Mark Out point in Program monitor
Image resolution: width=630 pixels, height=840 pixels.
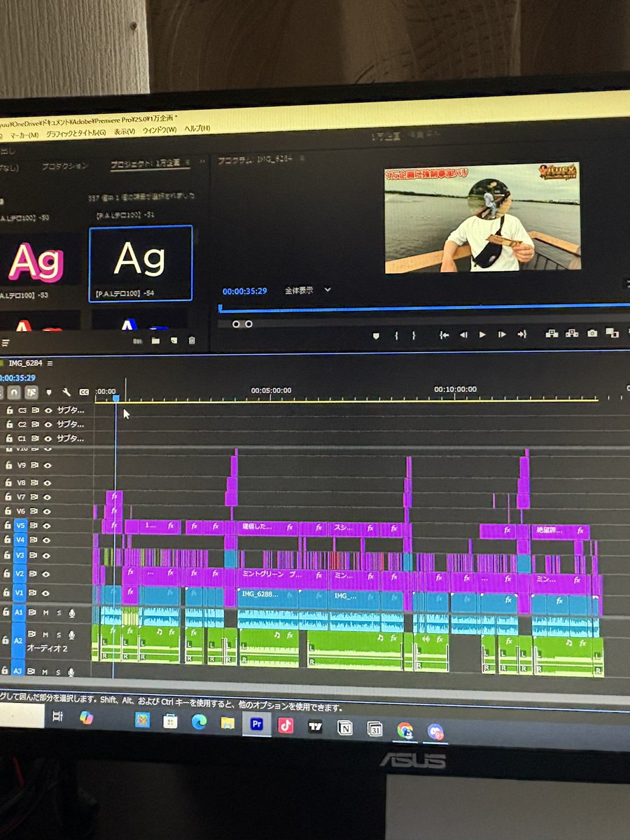pos(414,335)
